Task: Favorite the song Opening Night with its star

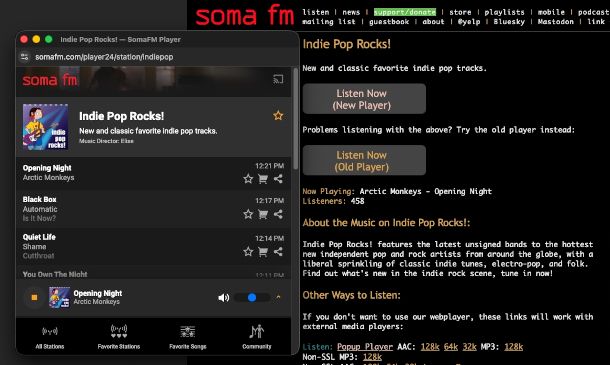Action: [x=248, y=179]
